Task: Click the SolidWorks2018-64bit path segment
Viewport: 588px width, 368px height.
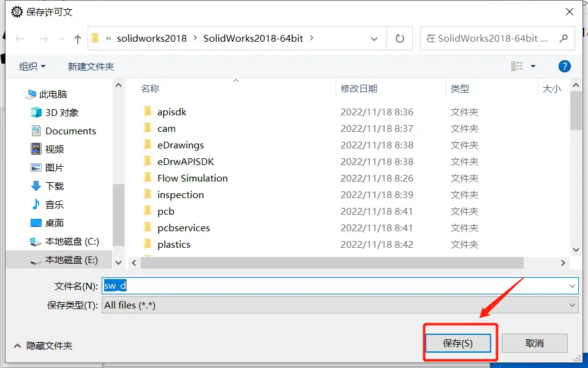Action: coord(253,38)
